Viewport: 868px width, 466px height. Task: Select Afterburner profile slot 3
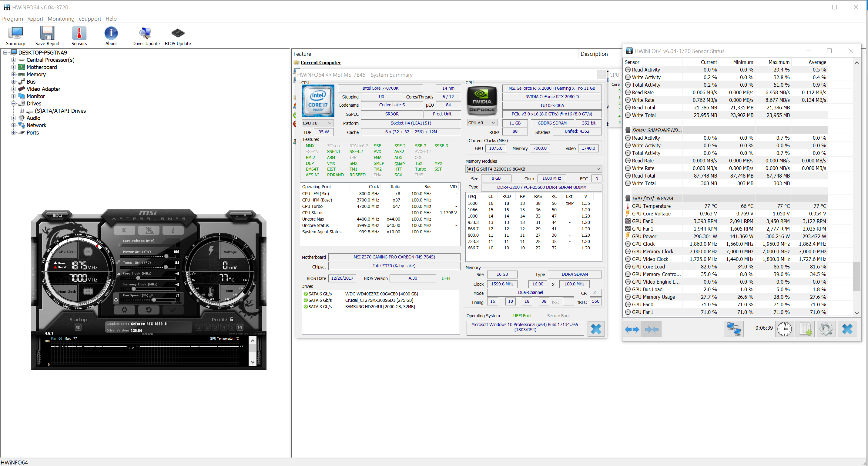215,327
